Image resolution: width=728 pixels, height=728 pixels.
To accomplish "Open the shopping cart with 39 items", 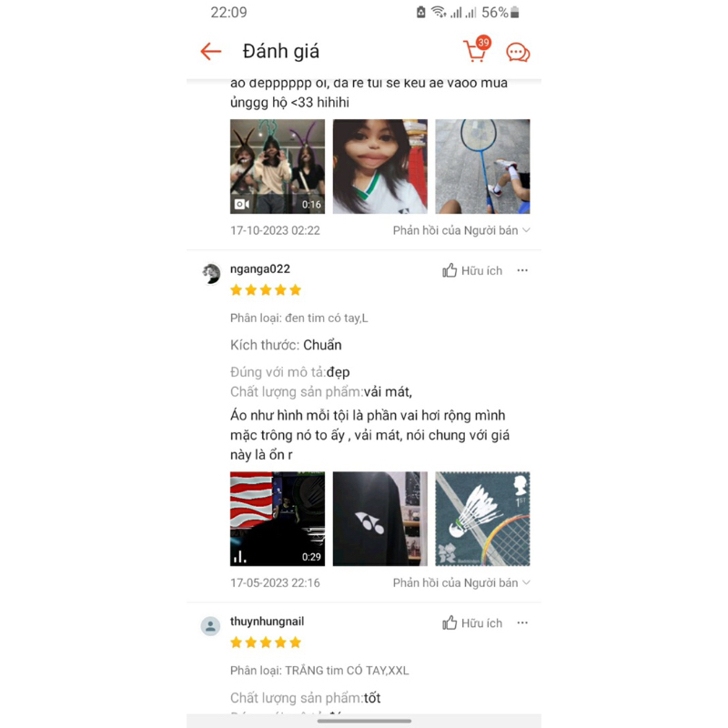I will [477, 50].
